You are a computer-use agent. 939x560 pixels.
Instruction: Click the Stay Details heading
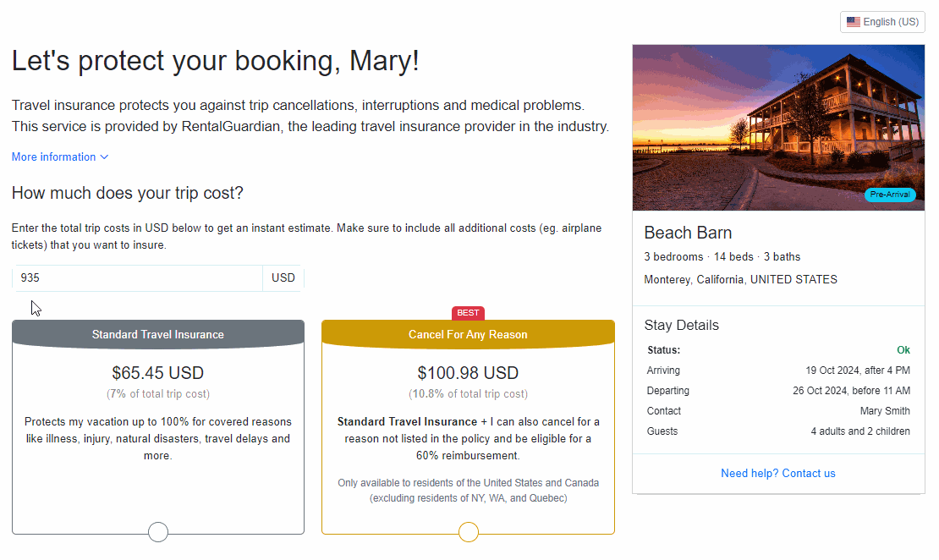click(x=681, y=326)
